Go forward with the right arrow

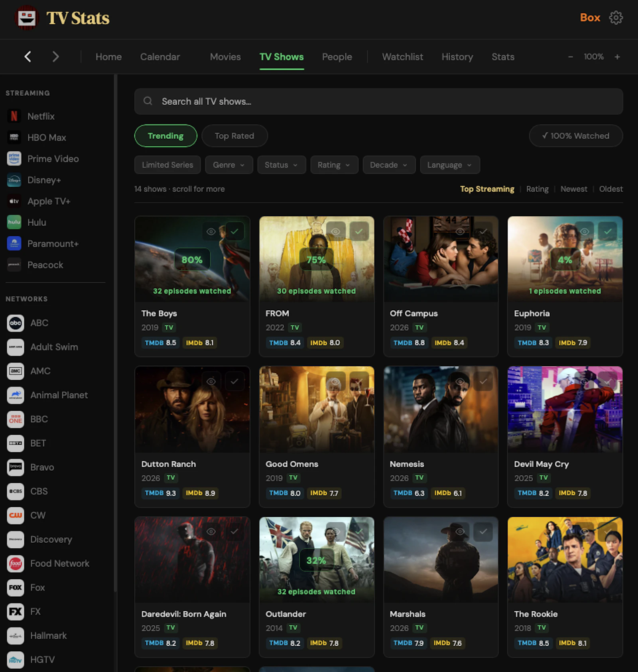click(55, 57)
